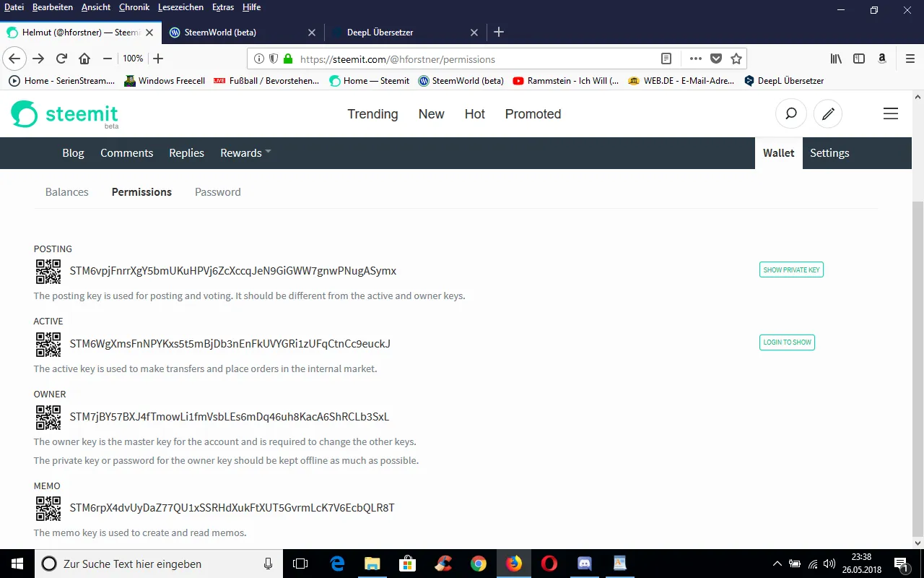The image size is (924, 578).
Task: Open the Datei menu
Action: pyautogui.click(x=14, y=7)
